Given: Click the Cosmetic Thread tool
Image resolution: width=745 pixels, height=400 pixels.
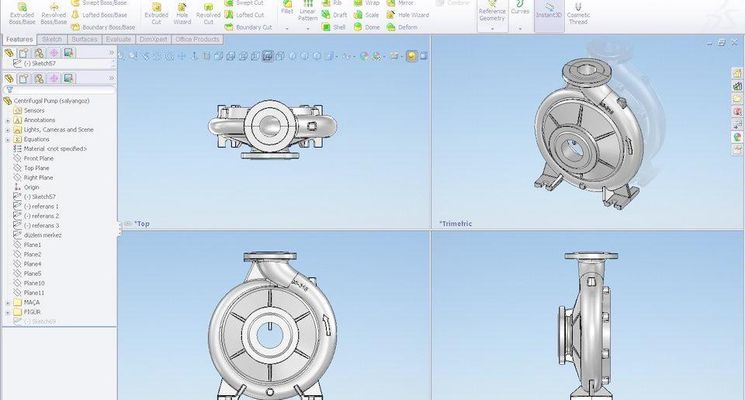Looking at the screenshot, I should (x=578, y=13).
